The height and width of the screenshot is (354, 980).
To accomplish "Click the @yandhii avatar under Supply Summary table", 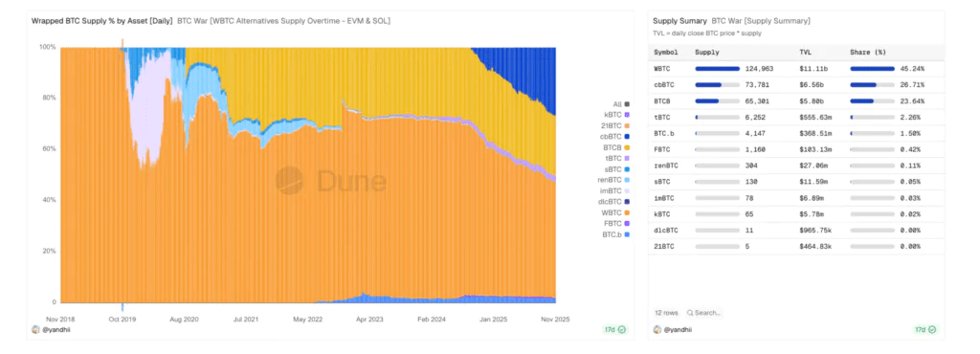I will click(657, 330).
